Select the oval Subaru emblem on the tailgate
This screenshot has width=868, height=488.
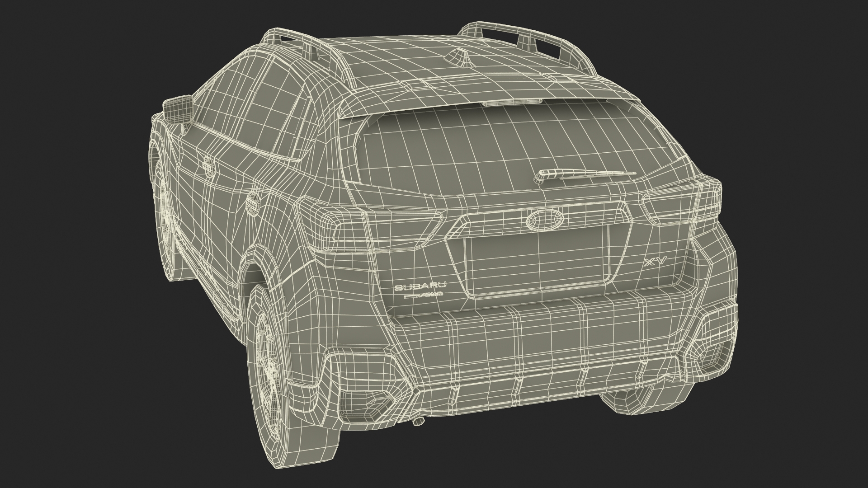[x=544, y=221]
